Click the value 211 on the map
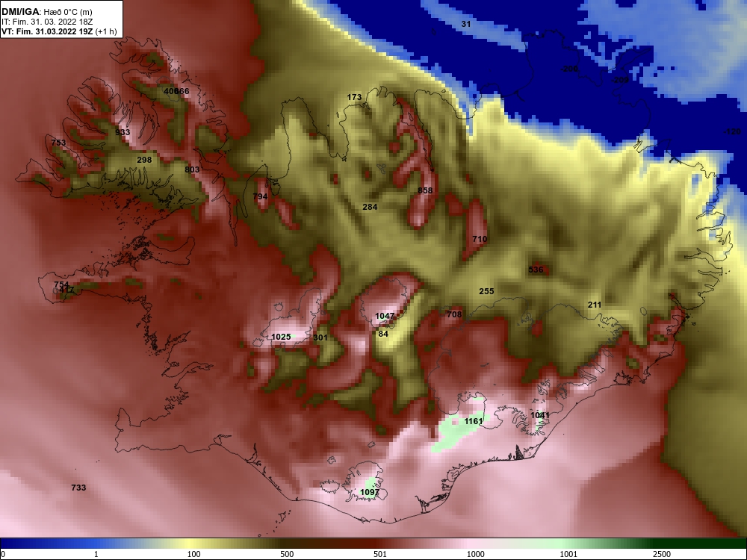The width and height of the screenshot is (747, 560). click(x=595, y=305)
